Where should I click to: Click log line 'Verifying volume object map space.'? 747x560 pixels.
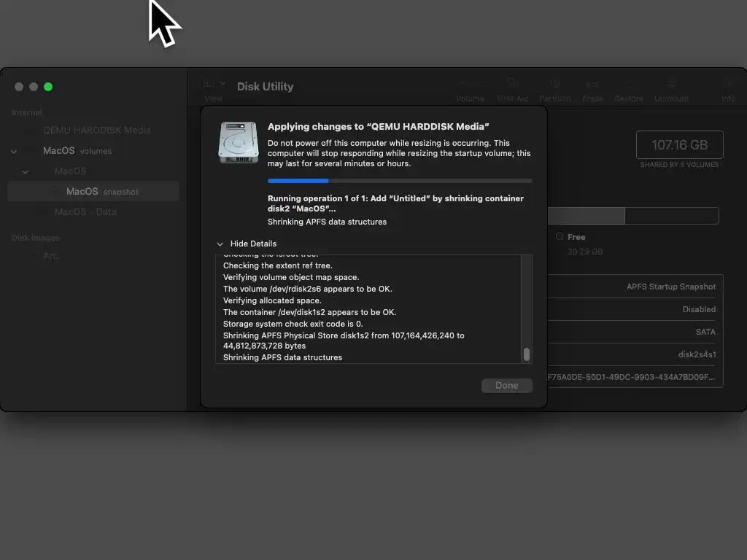pos(291,277)
